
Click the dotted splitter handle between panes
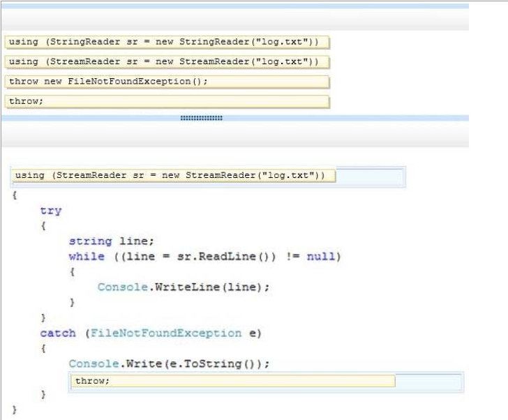[x=201, y=118]
